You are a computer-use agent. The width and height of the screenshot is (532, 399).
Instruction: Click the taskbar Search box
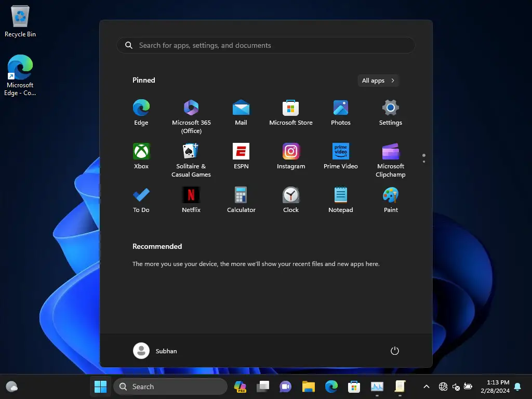[170, 387]
